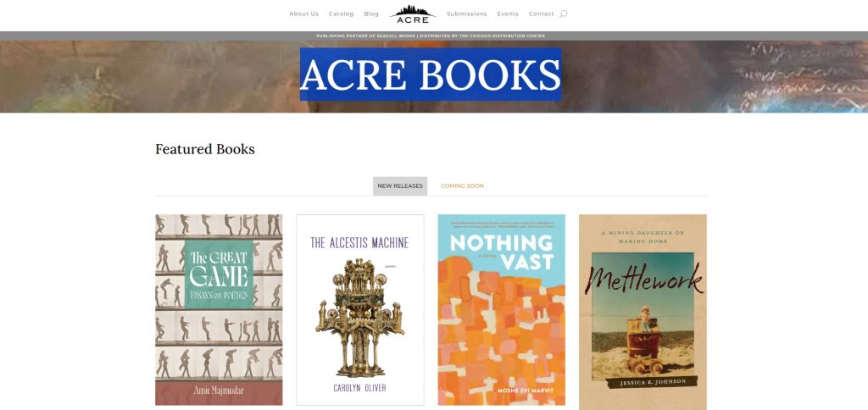This screenshot has width=868, height=410.
Task: Go to the Catalog page
Action: click(x=341, y=14)
